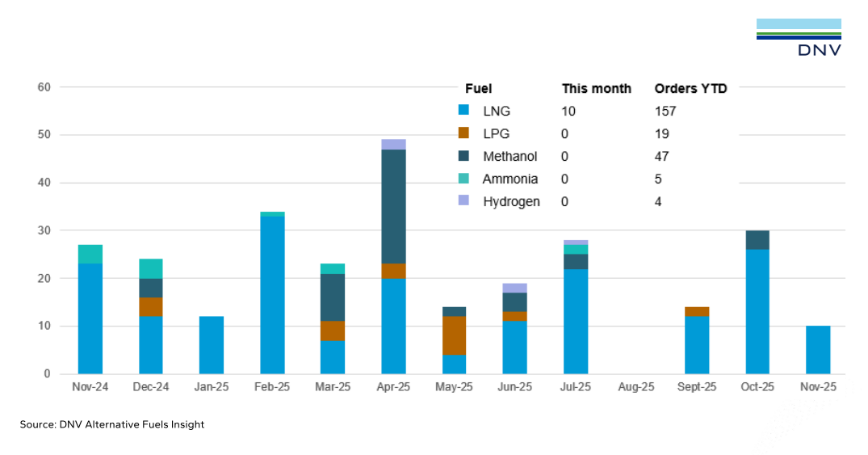This screenshot has width=868, height=455.
Task: Select the LNG legend color swatch
Action: click(463, 111)
